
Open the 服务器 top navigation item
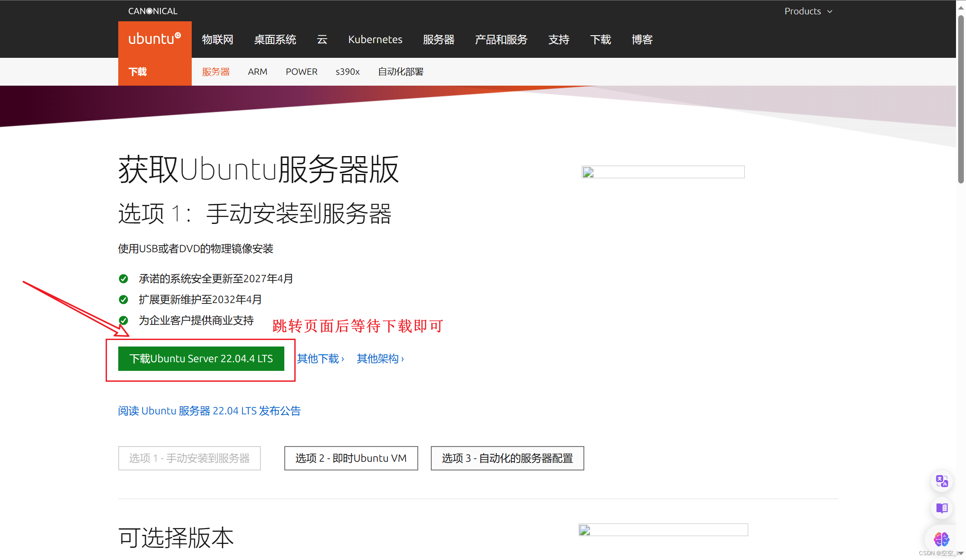439,40
